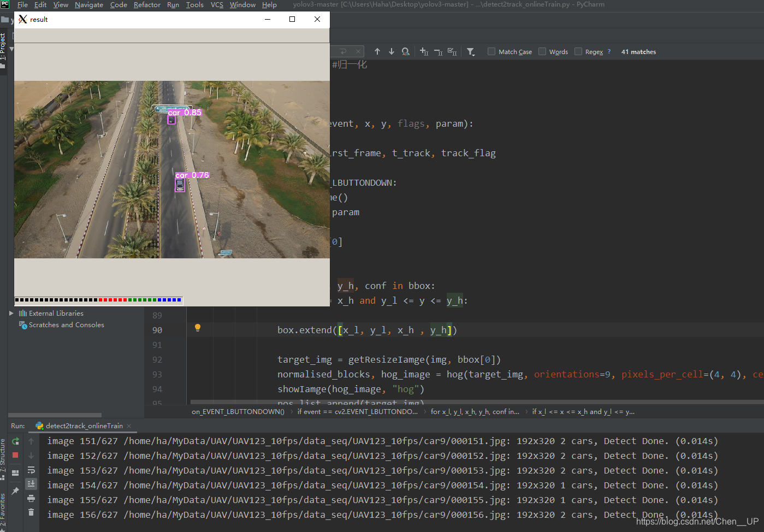Screen dimensions: 764x532
Task: Open the regex help question mark
Action: (x=609, y=51)
